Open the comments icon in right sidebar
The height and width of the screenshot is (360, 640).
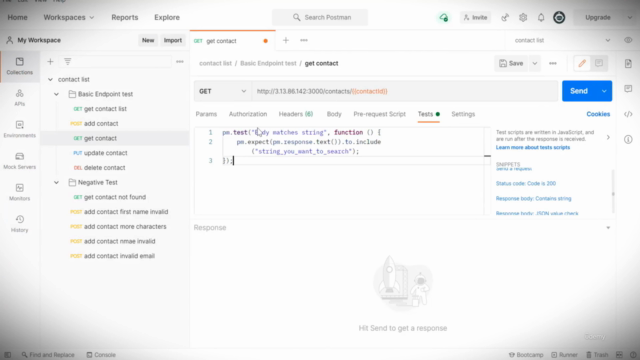point(628,89)
